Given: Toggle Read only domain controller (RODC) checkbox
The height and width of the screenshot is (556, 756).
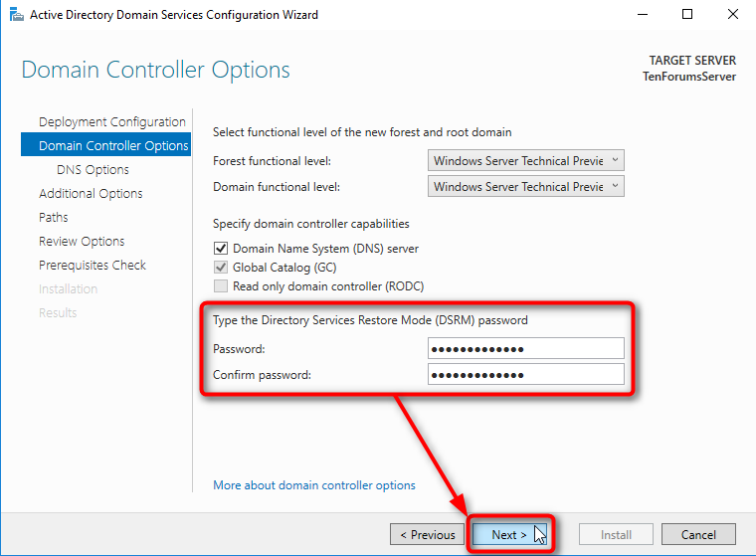Looking at the screenshot, I should pyautogui.click(x=221, y=285).
